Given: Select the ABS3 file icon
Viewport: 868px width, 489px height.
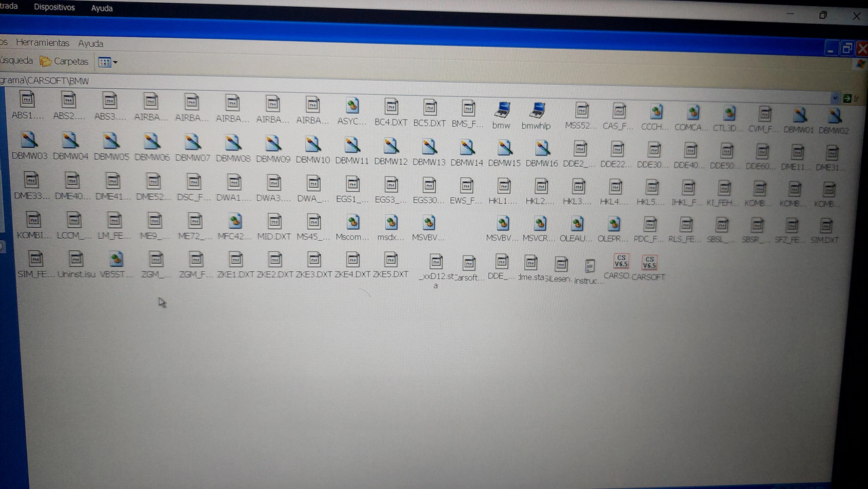Looking at the screenshot, I should coord(109,100).
